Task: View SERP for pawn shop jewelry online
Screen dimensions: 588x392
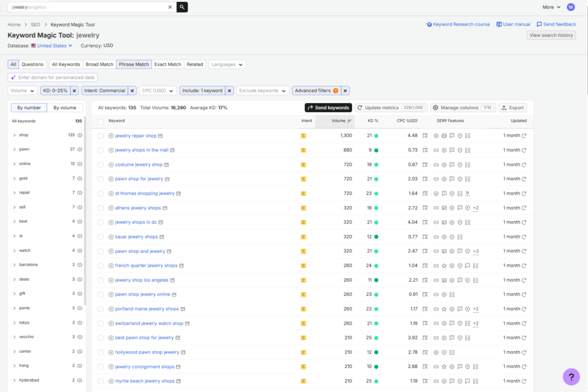Action: (425, 295)
